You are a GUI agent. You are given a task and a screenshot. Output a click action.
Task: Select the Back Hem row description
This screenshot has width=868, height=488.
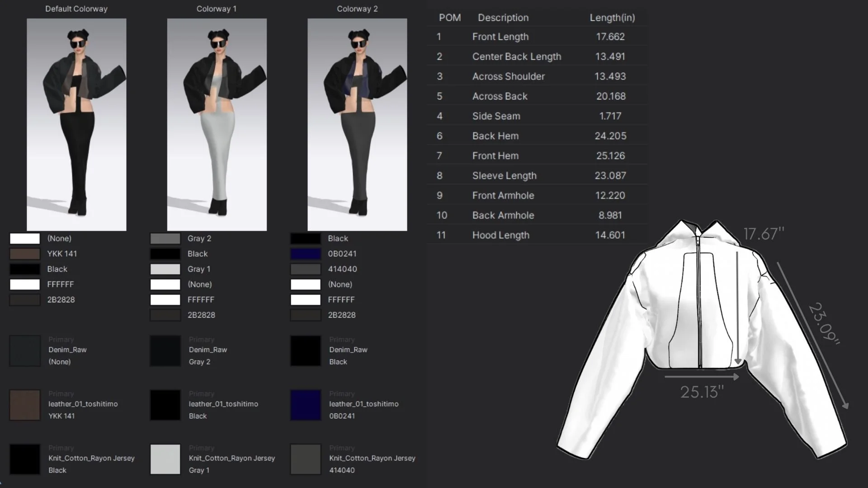pos(495,136)
